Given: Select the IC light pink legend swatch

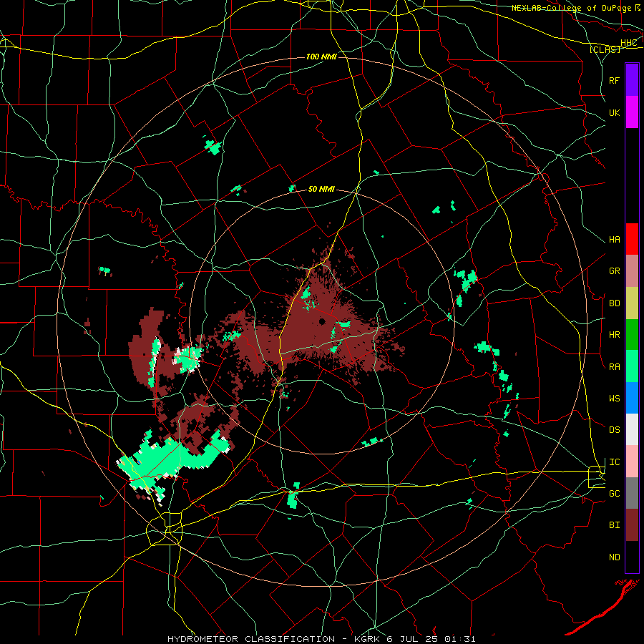Looking at the screenshot, I should 632,462.
